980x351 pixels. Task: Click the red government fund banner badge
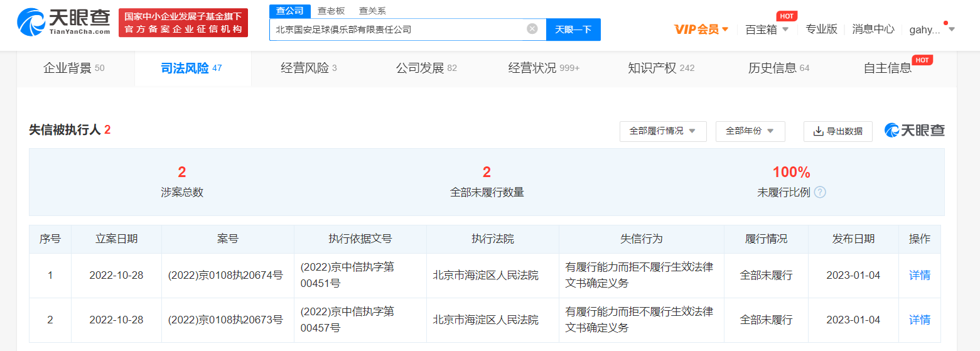[183, 23]
